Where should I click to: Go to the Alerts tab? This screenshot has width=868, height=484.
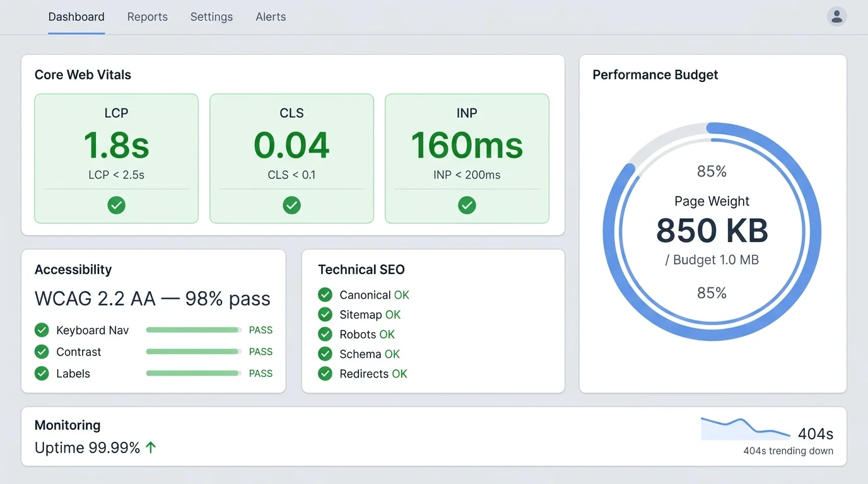271,17
